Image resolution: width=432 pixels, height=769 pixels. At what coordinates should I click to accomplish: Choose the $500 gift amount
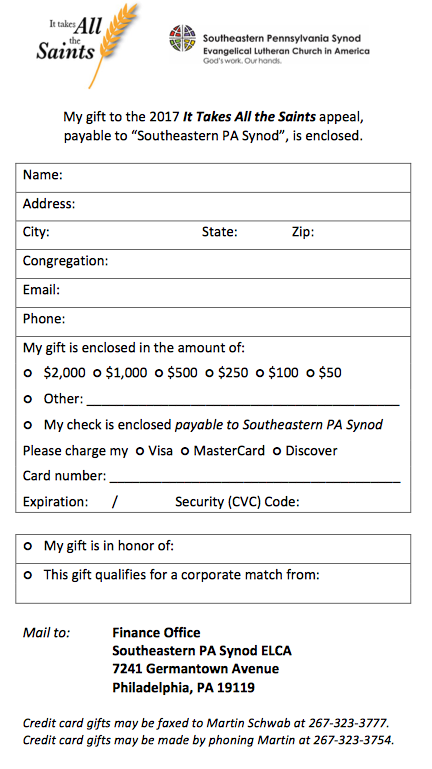click(x=159, y=374)
